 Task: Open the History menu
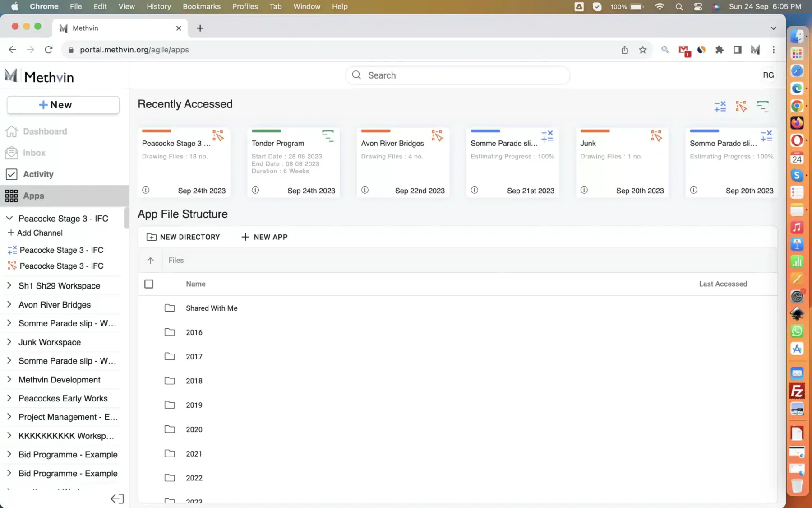point(158,6)
